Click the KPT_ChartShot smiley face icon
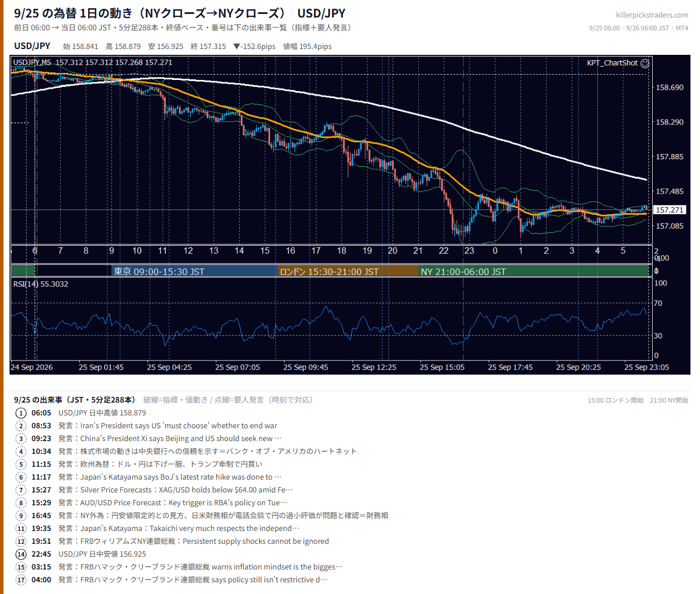700x594 pixels. point(645,63)
